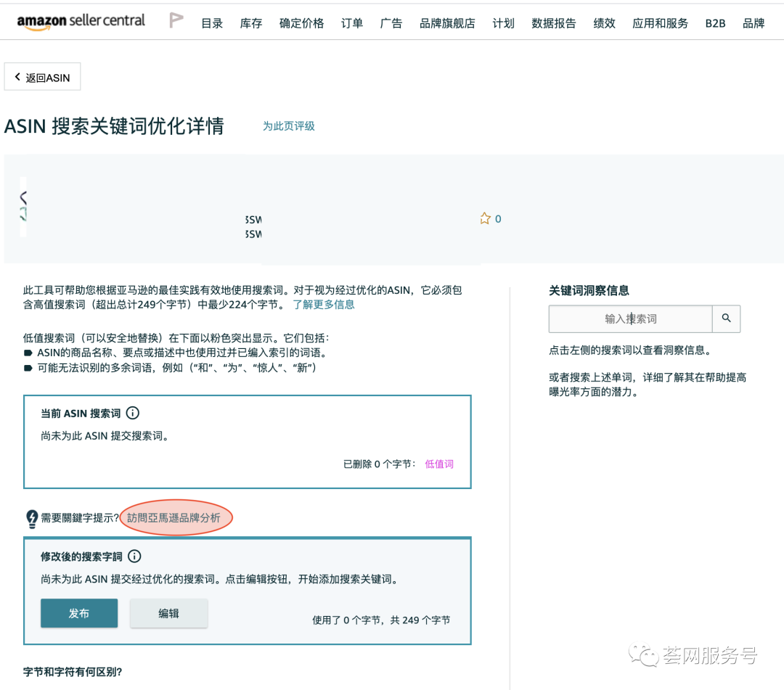784x690 pixels.
Task: Open the 确定价格 menu
Action: (x=301, y=23)
